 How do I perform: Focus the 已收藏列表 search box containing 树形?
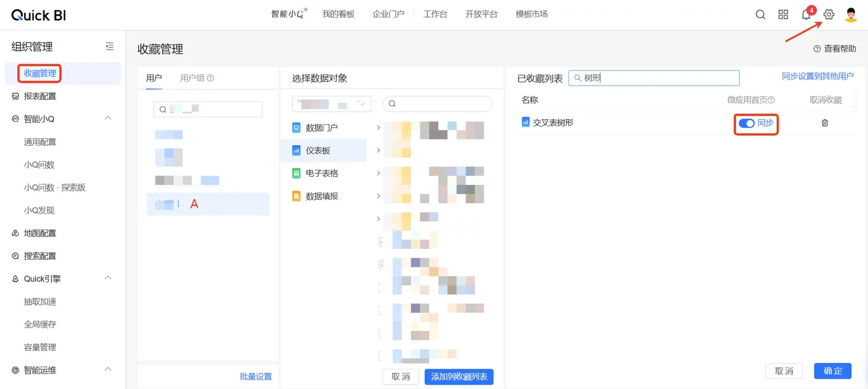click(x=654, y=78)
